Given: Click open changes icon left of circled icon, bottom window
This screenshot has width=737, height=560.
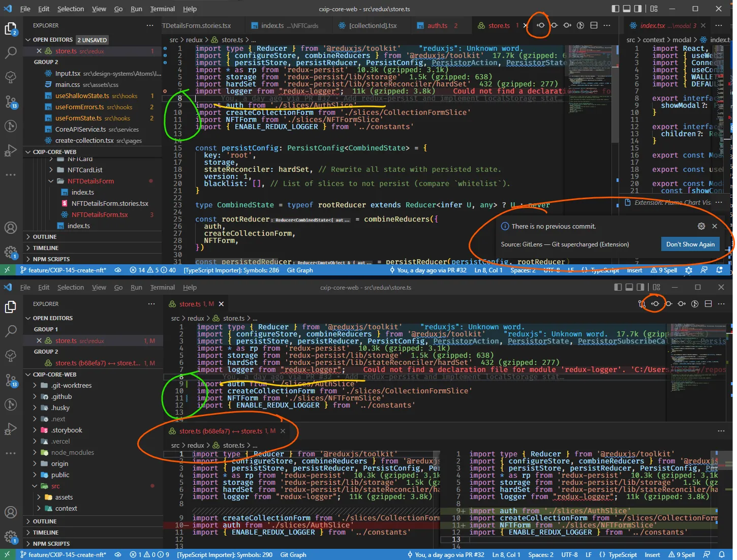Looking at the screenshot, I should [641, 304].
